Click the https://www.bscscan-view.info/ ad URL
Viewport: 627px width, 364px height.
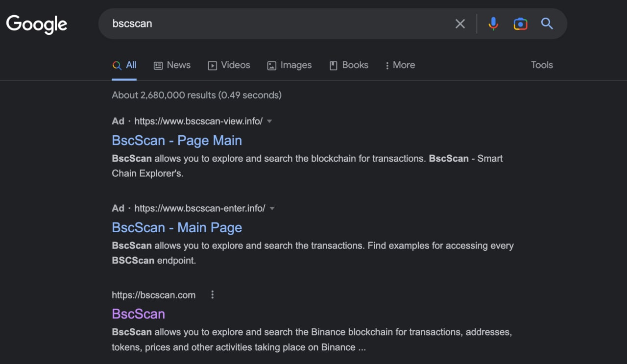tap(198, 121)
